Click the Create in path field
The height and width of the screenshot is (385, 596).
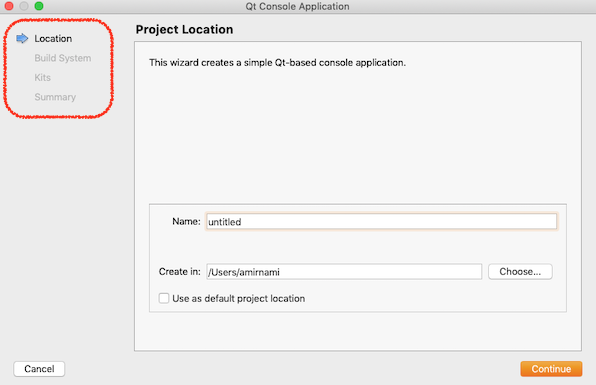click(x=344, y=272)
